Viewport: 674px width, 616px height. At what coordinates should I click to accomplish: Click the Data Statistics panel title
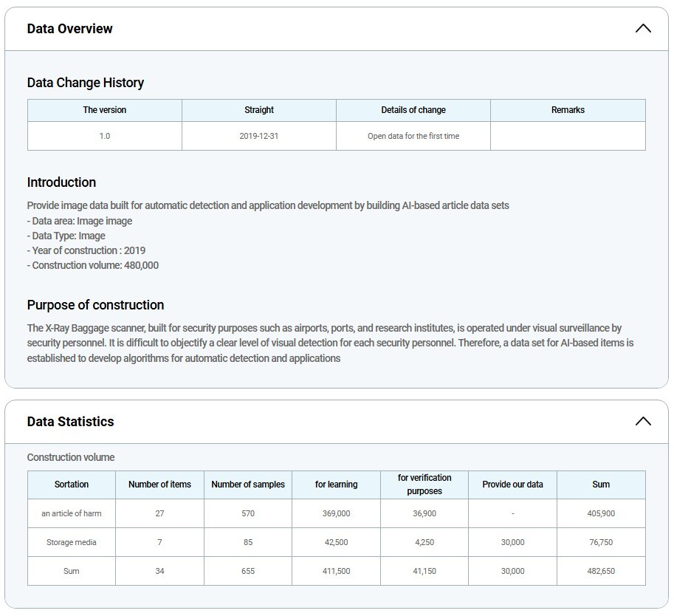[71, 422]
